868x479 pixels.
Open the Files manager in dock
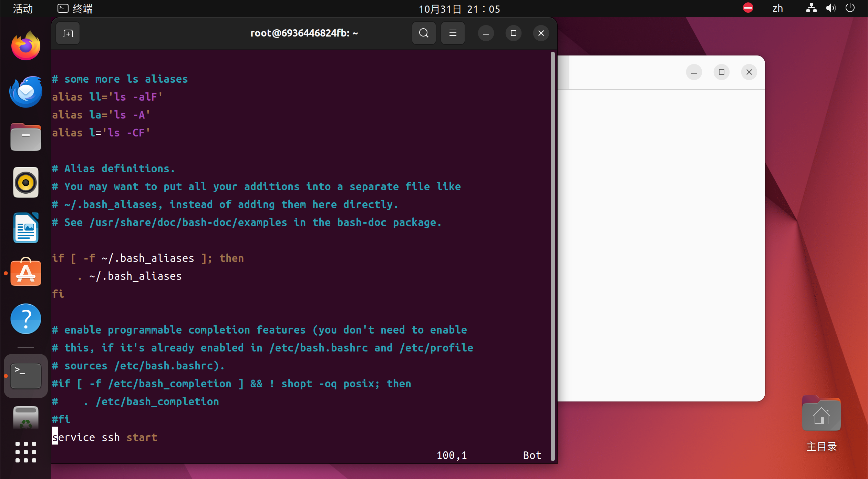pyautogui.click(x=26, y=137)
